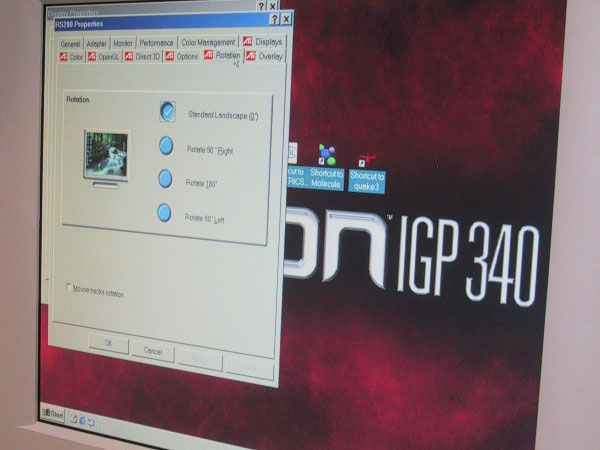Switch to the General tab

point(70,44)
